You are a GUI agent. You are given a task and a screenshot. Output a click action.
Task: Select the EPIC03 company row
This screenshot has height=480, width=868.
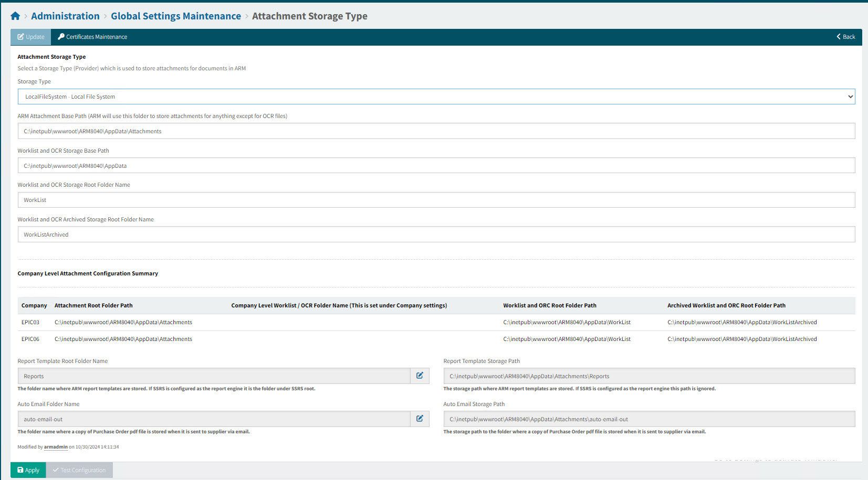30,322
